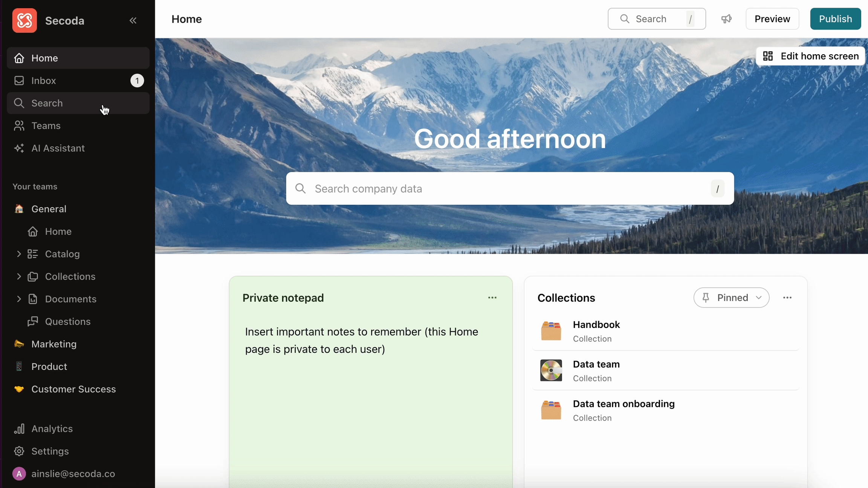Focus the Search company data field

510,188
